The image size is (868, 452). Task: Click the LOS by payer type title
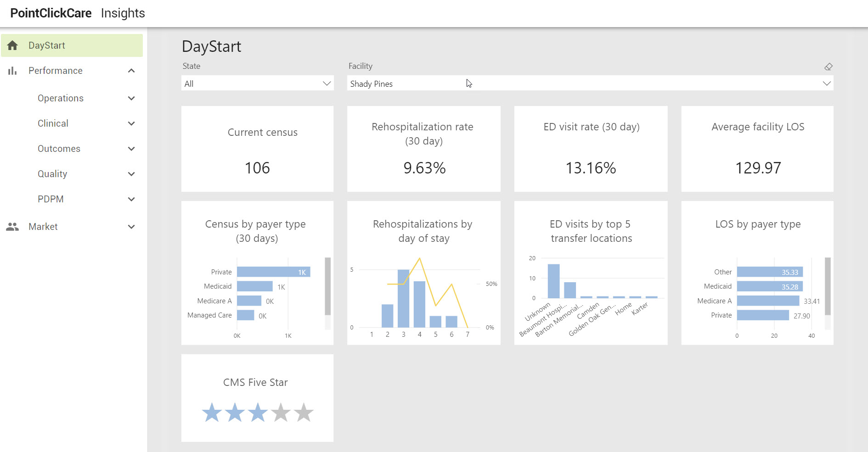[x=758, y=224]
